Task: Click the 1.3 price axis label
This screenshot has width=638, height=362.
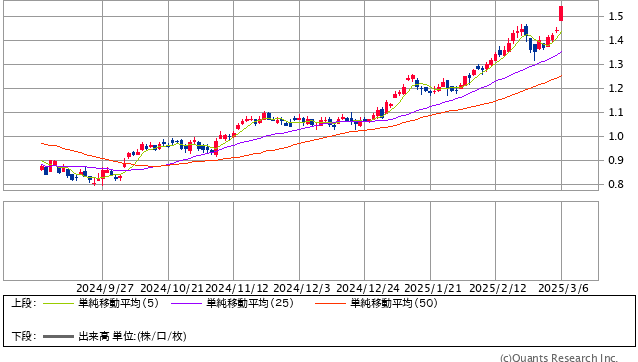Action: click(x=616, y=64)
